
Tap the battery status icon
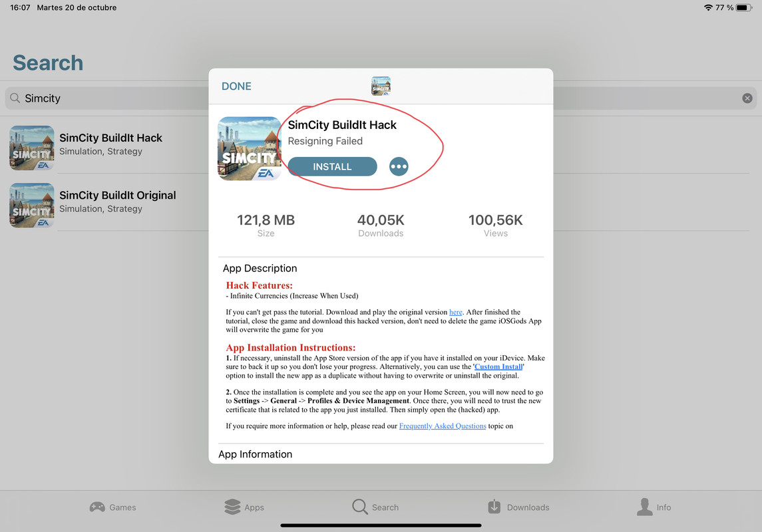[744, 8]
